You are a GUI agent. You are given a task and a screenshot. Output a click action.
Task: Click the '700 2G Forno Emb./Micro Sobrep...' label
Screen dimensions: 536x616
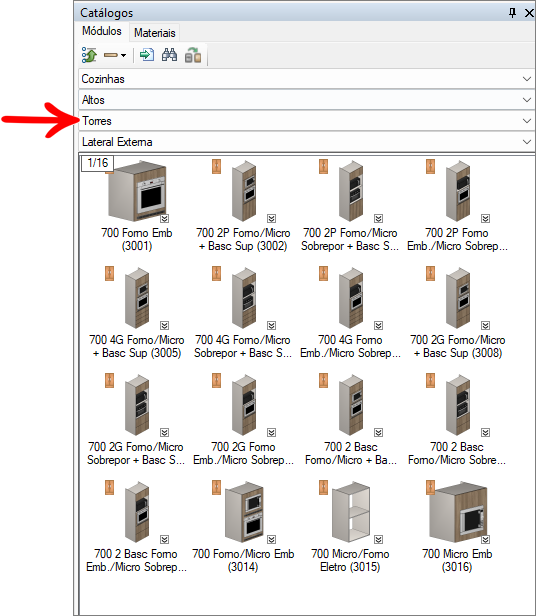pos(243,453)
